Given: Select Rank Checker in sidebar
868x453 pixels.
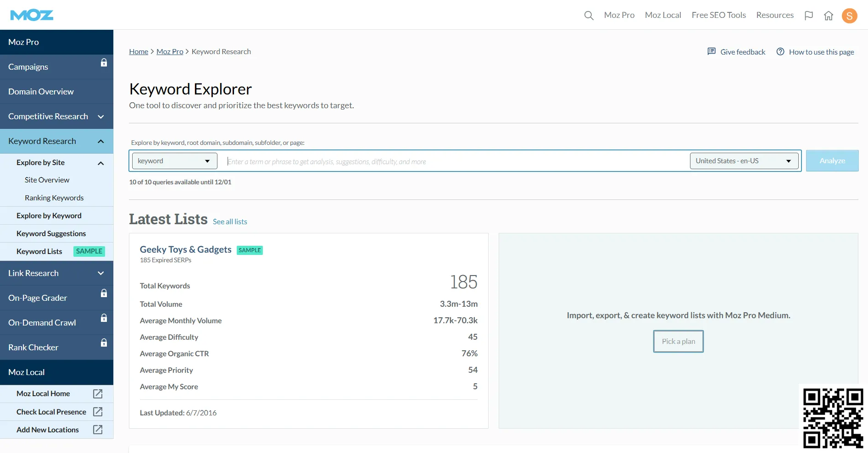Looking at the screenshot, I should (x=56, y=348).
